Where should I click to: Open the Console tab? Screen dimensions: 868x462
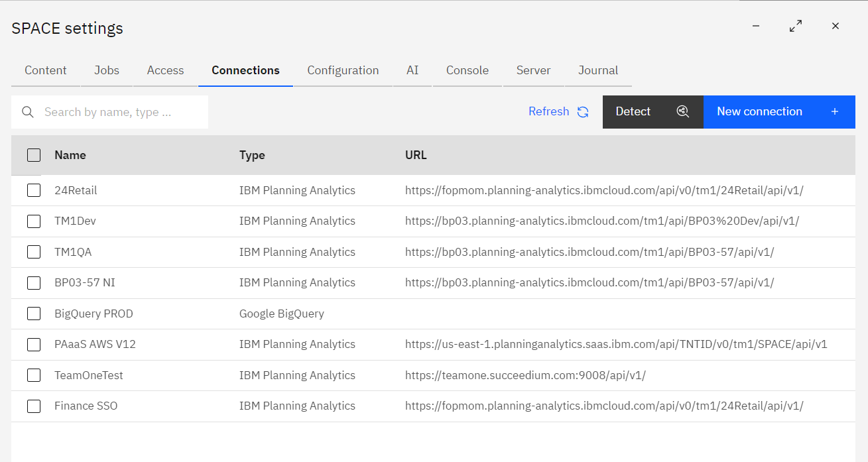(x=467, y=70)
